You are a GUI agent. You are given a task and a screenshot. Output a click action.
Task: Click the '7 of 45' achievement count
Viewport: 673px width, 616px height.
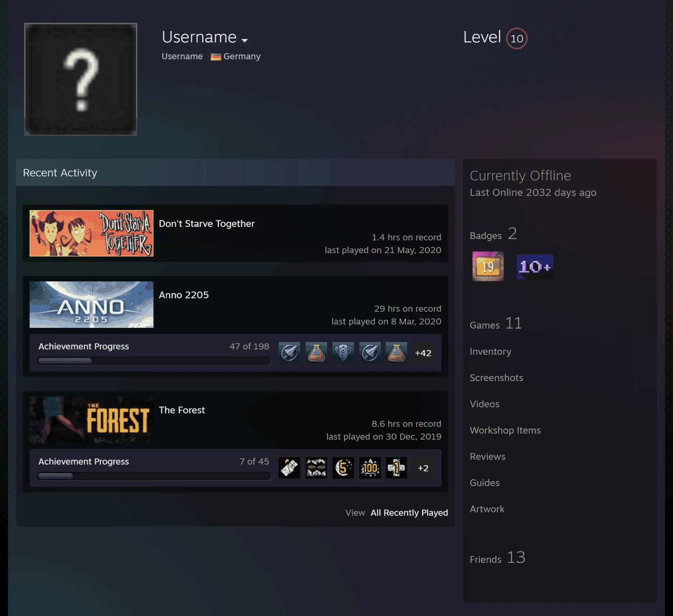[254, 461]
